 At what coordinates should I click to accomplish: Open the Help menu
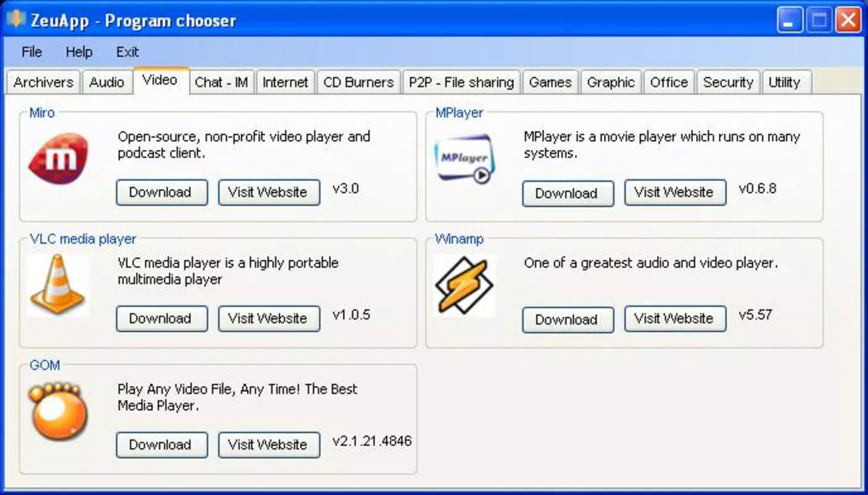pos(79,52)
